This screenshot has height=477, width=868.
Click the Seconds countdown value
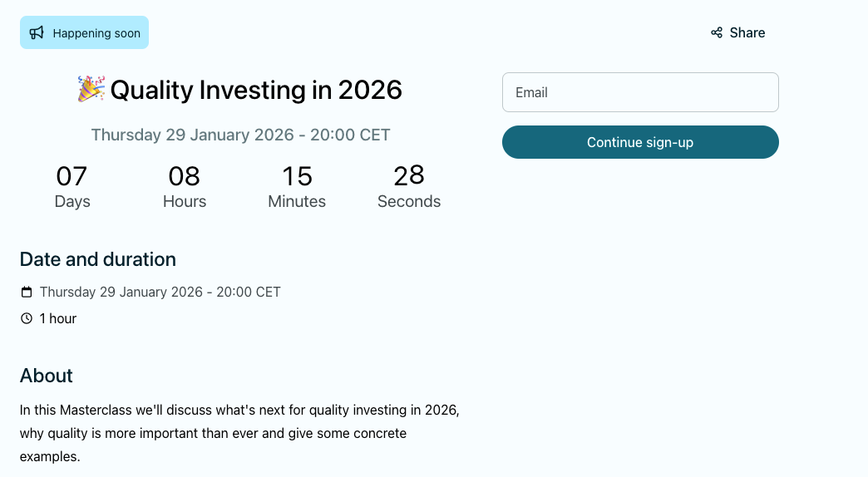[x=409, y=176]
